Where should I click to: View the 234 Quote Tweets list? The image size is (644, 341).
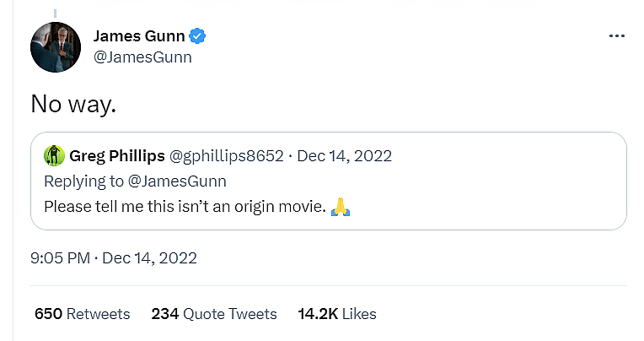pos(214,314)
